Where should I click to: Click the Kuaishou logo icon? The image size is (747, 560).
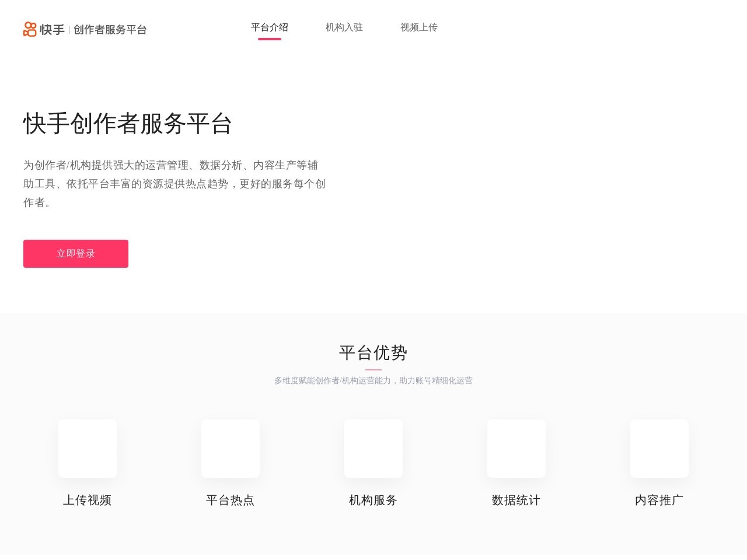tap(30, 29)
